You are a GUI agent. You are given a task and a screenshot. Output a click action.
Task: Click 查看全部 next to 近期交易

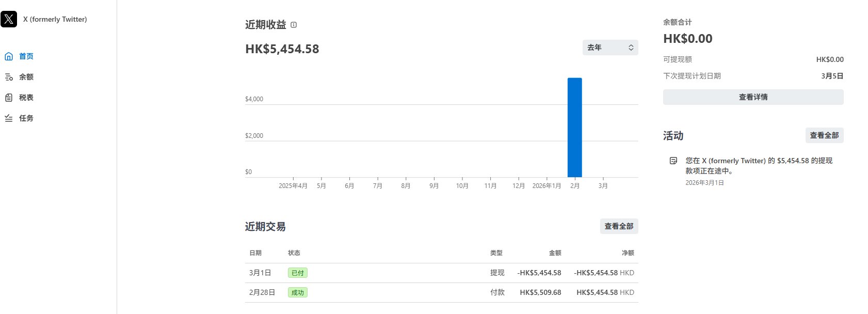(x=619, y=226)
